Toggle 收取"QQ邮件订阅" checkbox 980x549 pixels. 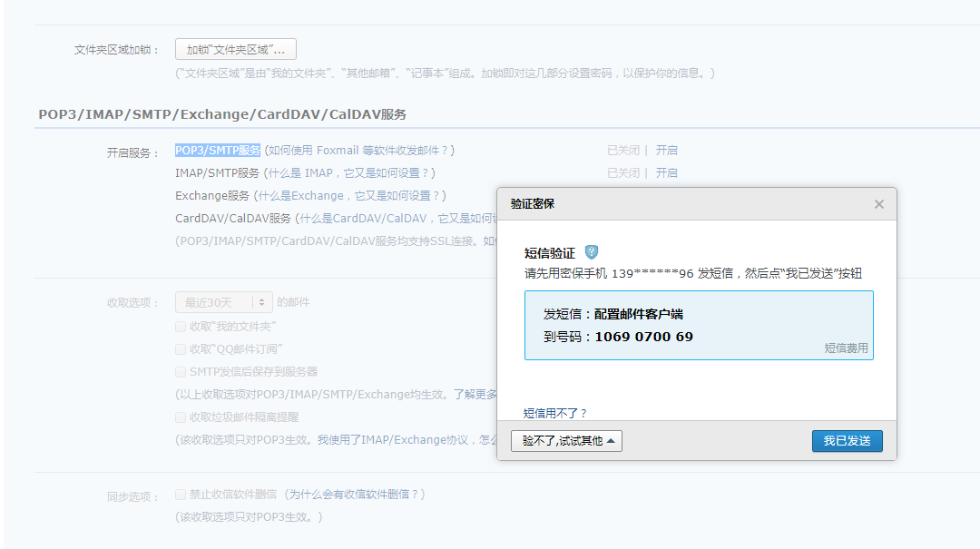[x=181, y=348]
